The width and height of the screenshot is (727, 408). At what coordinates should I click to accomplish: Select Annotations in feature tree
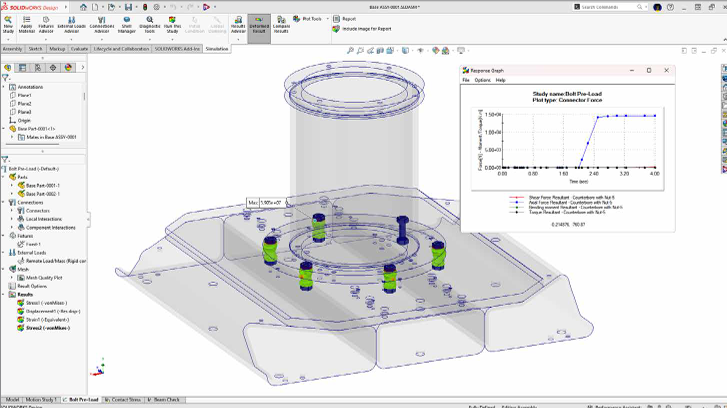coord(30,87)
